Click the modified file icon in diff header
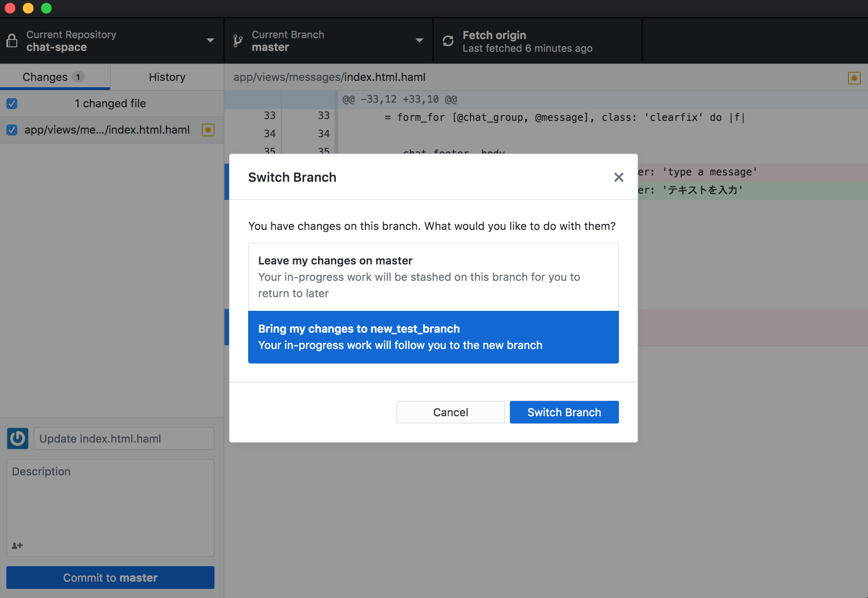This screenshot has height=598, width=868. tap(854, 78)
